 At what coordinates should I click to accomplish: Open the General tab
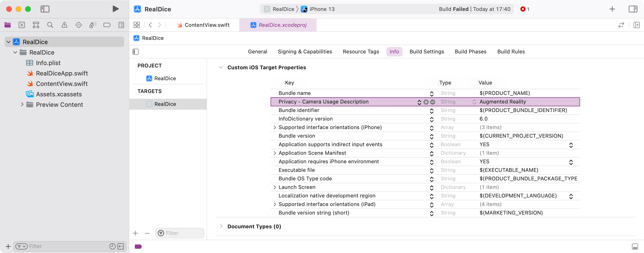tap(258, 52)
